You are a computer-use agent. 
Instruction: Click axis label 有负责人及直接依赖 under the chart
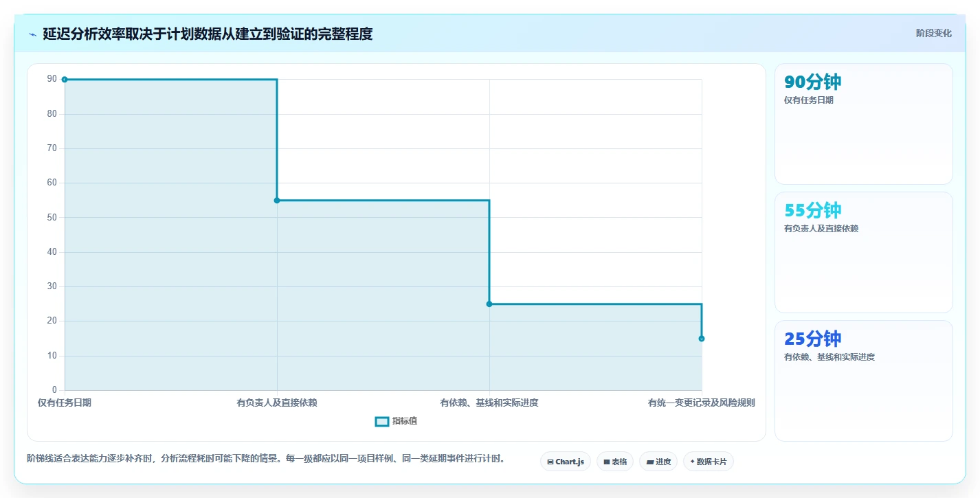pos(277,403)
